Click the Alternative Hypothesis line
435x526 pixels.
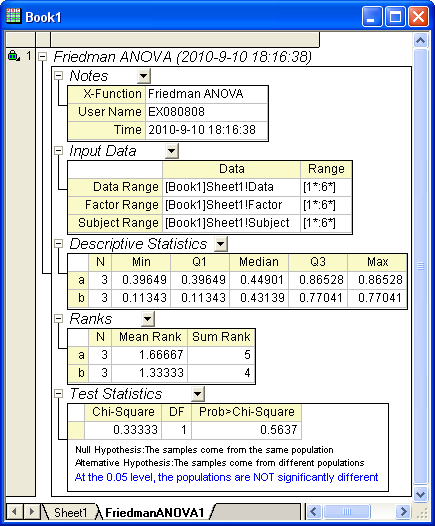[x=220, y=463]
